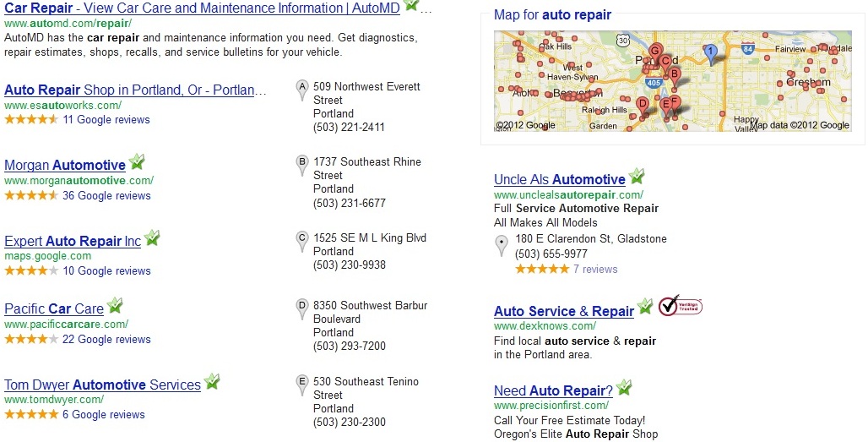Image resolution: width=868 pixels, height=442 pixels.
Task: Click the 180 E Clarendon St, Gladstone address
Action: 591,238
